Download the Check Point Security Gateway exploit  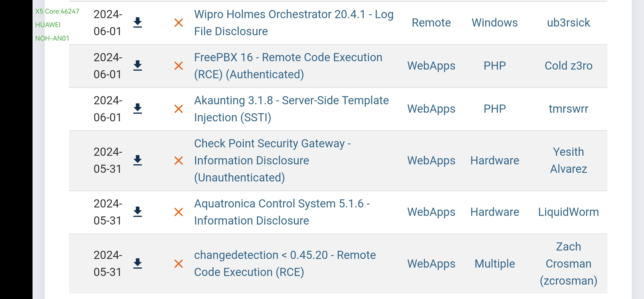138,161
